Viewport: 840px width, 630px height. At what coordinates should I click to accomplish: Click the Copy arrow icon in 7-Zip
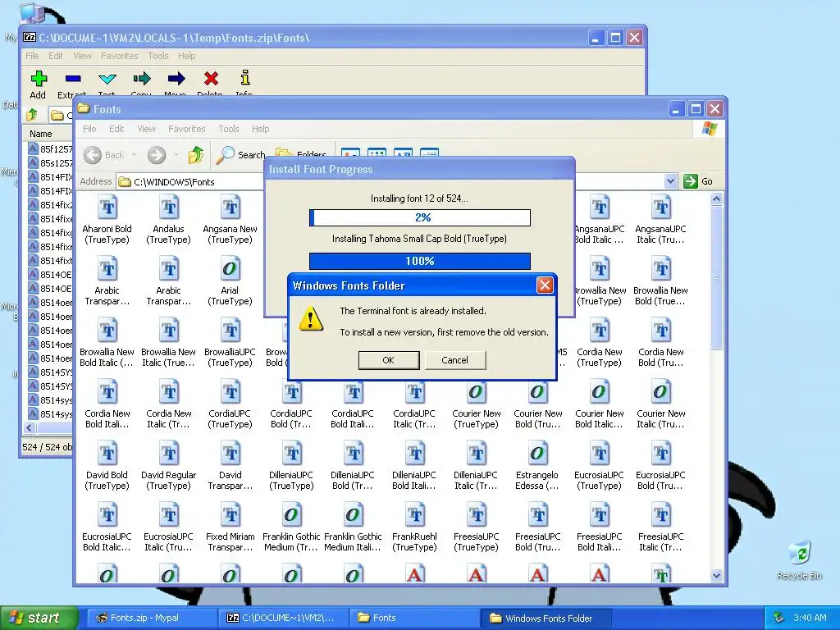(x=141, y=79)
